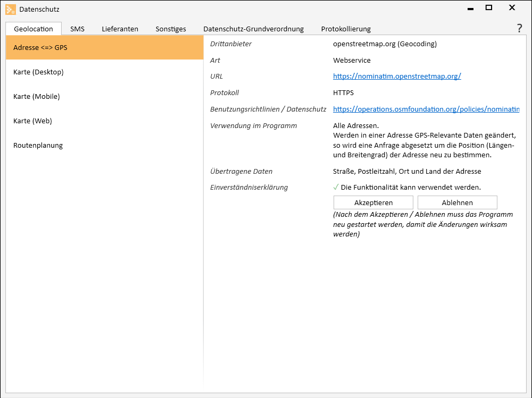Select the Sonstiges tab

(x=171, y=29)
